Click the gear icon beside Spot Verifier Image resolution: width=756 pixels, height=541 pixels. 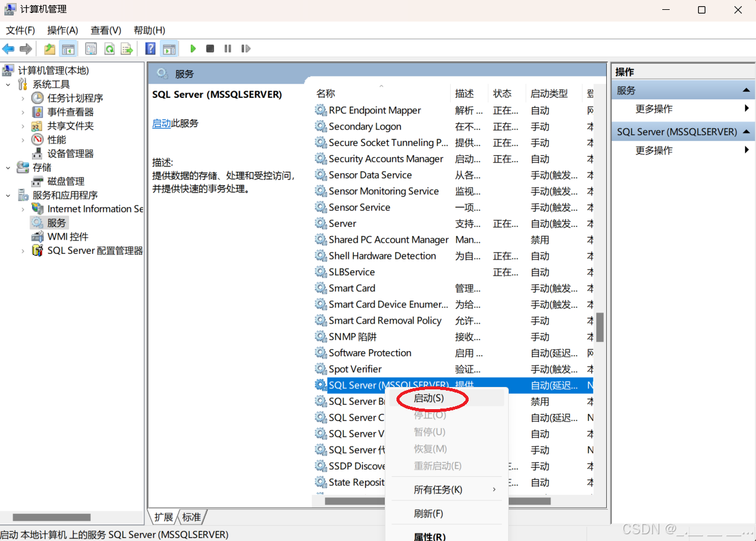point(321,368)
